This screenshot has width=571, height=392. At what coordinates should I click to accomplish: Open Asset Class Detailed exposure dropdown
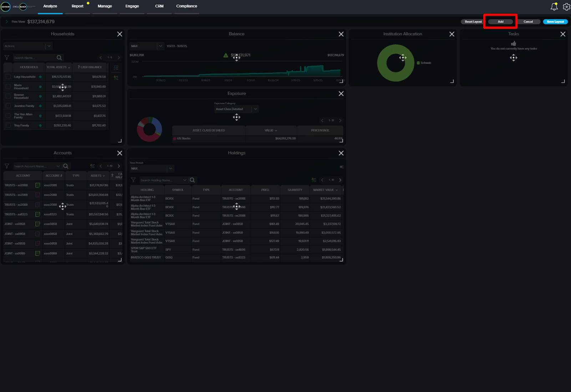click(x=236, y=109)
